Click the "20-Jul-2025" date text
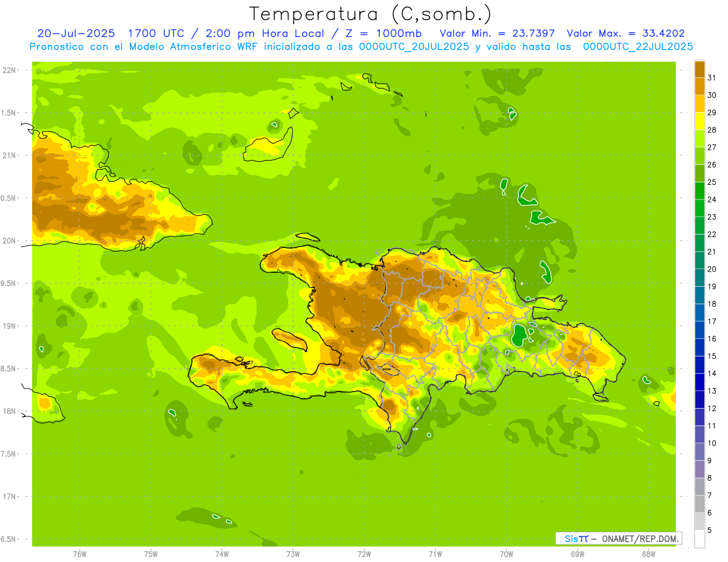728x562 pixels. pos(76,33)
